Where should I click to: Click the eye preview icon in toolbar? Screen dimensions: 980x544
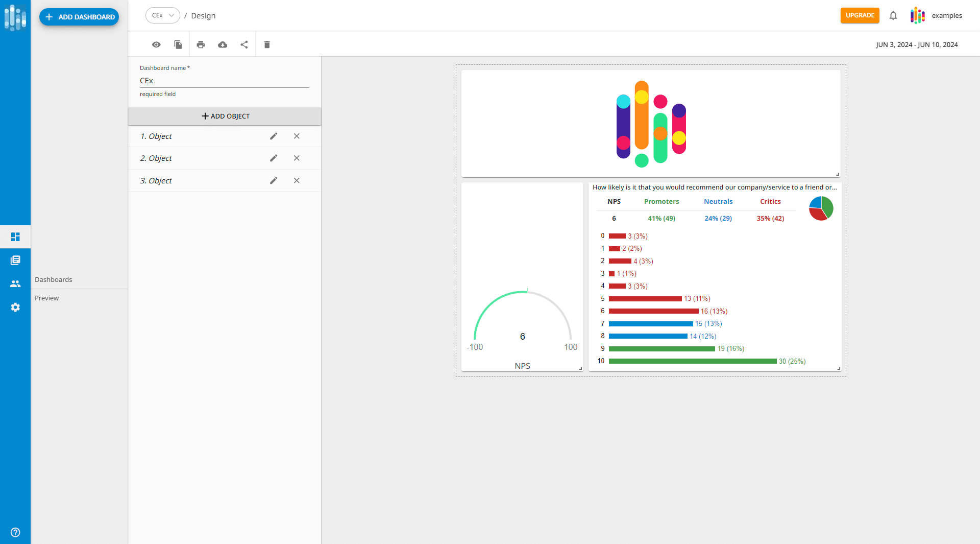click(156, 45)
